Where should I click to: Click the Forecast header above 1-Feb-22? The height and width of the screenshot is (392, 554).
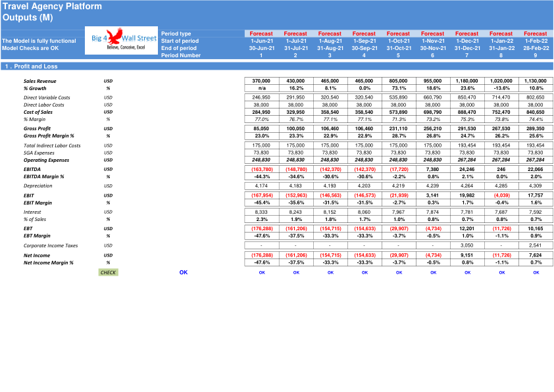(x=536, y=34)
